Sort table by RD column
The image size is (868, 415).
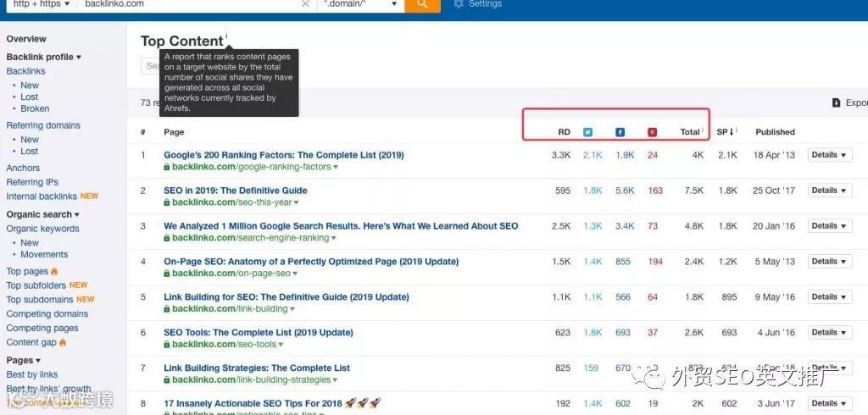pyautogui.click(x=564, y=132)
